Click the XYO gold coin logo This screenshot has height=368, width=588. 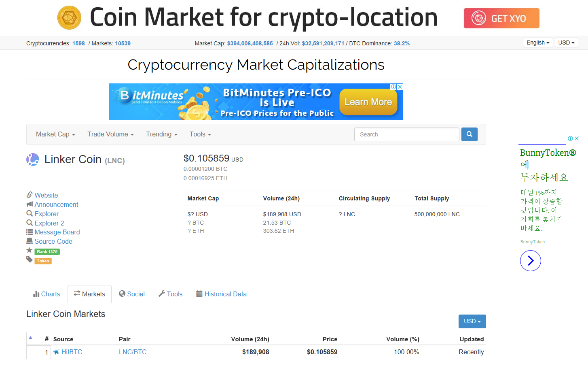click(69, 18)
